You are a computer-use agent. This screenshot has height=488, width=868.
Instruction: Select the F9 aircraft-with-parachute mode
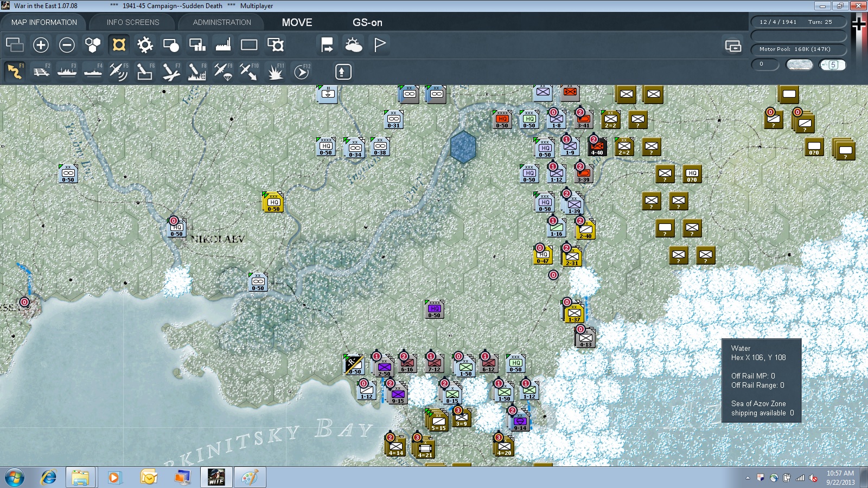tap(223, 72)
